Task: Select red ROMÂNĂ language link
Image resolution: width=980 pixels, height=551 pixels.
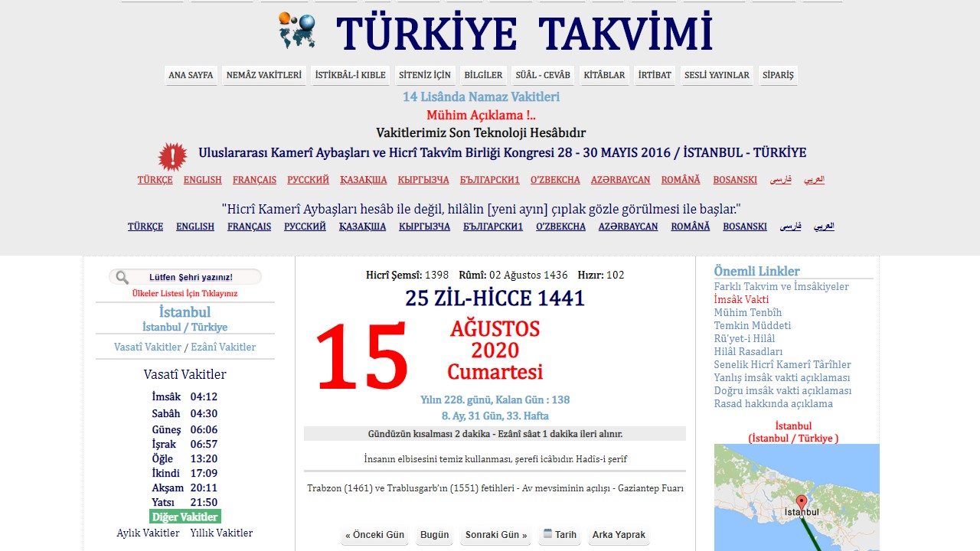Action: coord(681,180)
